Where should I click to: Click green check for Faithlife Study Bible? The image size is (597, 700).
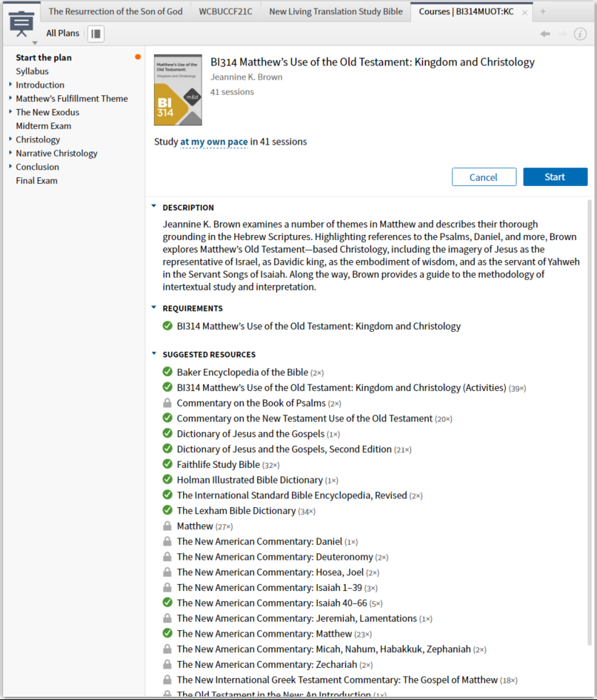tap(167, 464)
